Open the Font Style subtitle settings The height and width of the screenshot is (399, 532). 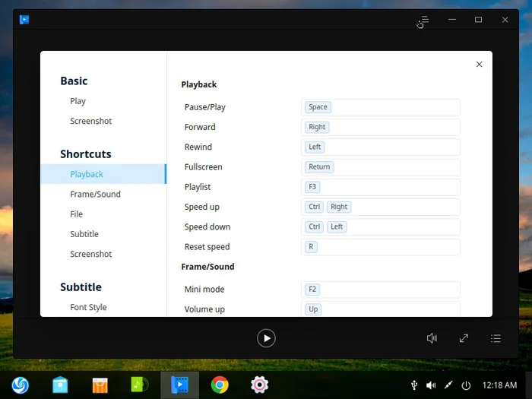pyautogui.click(x=88, y=307)
